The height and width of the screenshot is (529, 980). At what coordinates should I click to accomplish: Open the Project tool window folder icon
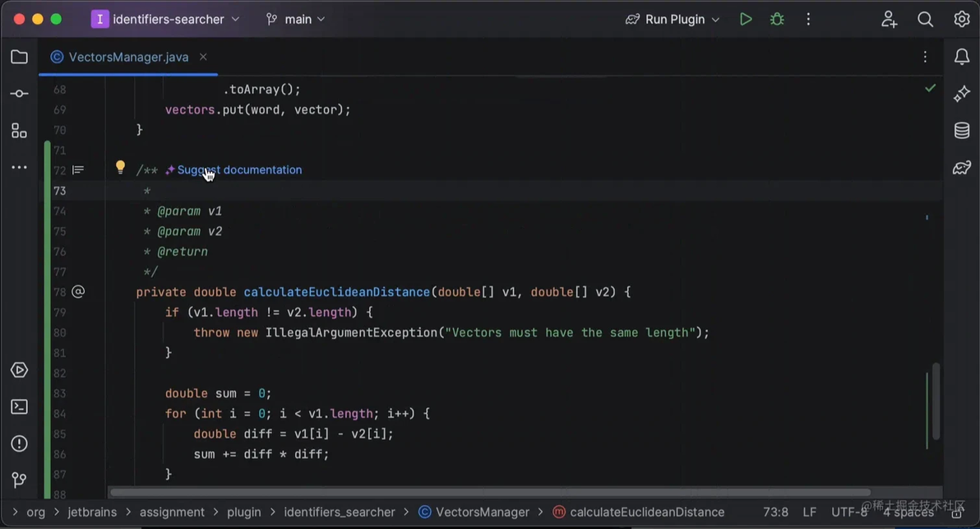[20, 57]
